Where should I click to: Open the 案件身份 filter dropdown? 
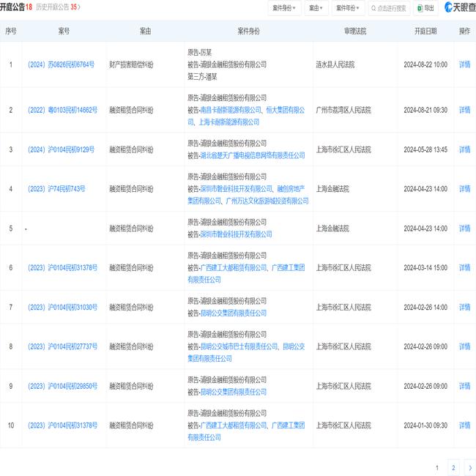(284, 8)
